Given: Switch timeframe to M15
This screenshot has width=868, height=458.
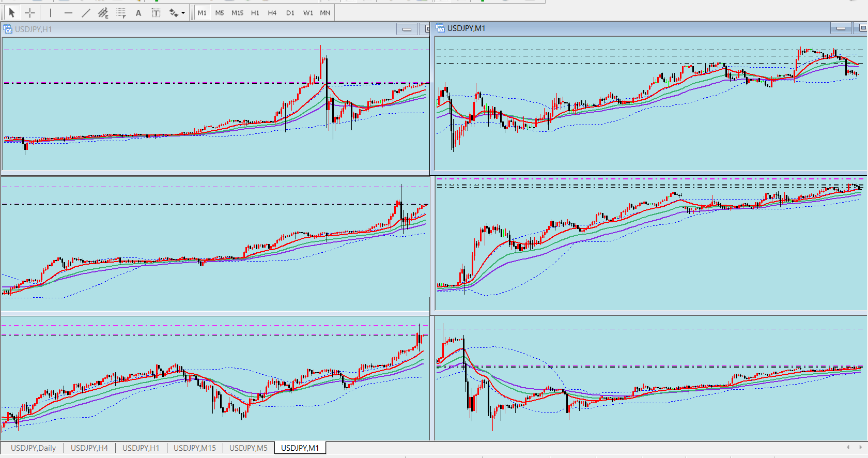Looking at the screenshot, I should [237, 13].
